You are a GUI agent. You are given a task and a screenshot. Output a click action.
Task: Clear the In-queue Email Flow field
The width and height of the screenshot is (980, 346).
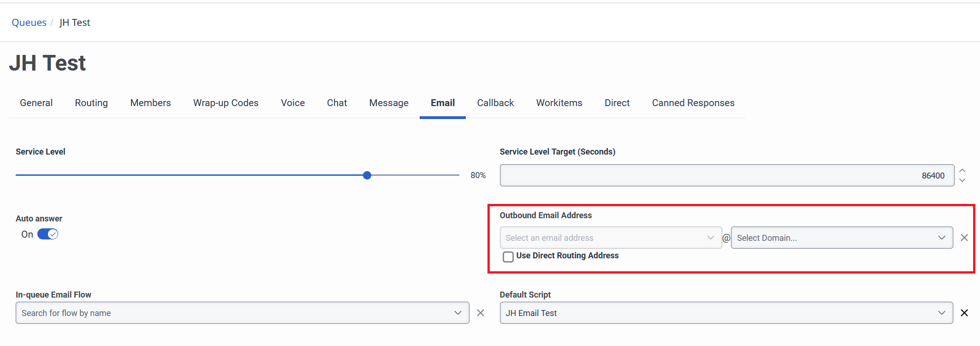click(480, 313)
